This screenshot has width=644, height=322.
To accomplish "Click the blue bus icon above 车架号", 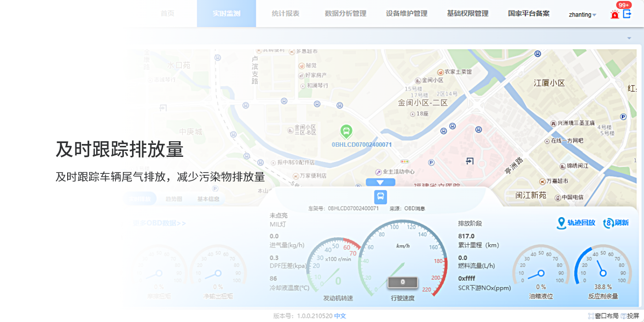I will click(x=380, y=197).
